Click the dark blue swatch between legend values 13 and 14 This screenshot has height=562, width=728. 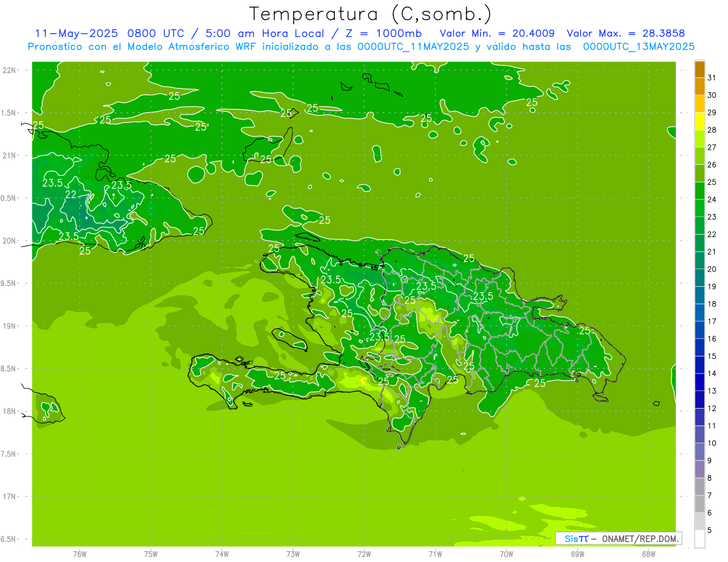click(x=699, y=383)
